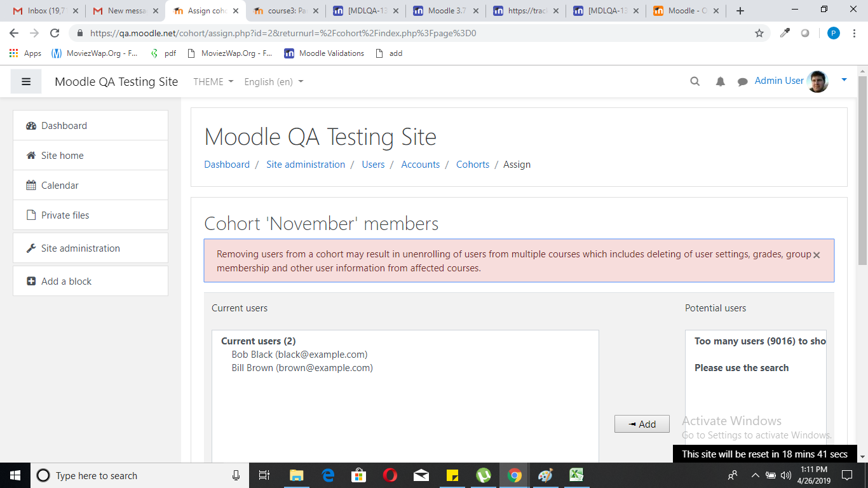The width and height of the screenshot is (868, 488).
Task: Open Site administration in side navigation
Action: [90, 248]
